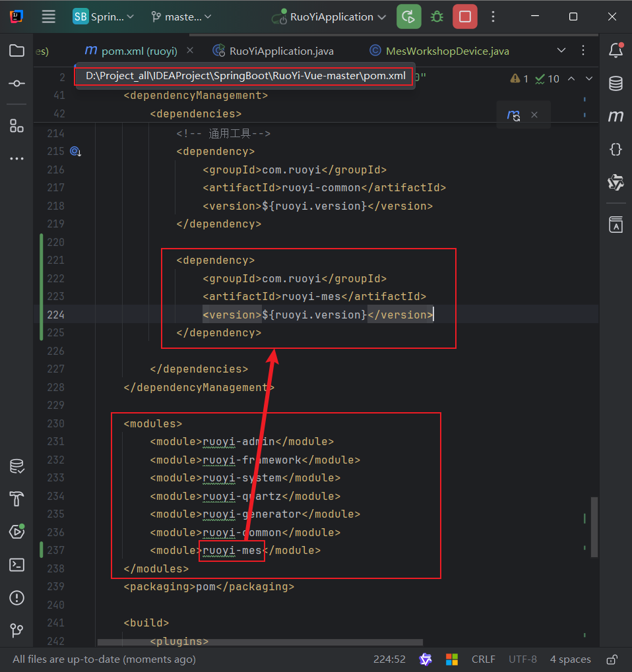This screenshot has width=632, height=672.
Task: Open the RuoYiApplication run configuration dropdown
Action: tap(329, 16)
